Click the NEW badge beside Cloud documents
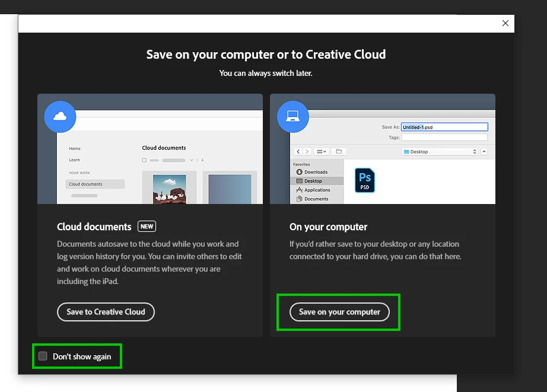This screenshot has height=392, width=547. (147, 227)
